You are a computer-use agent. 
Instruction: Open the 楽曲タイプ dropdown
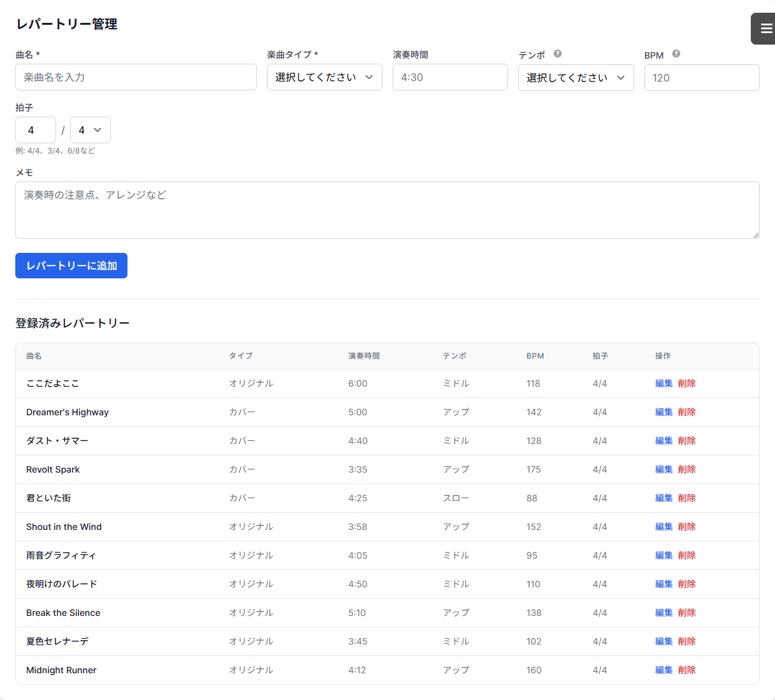pos(324,77)
